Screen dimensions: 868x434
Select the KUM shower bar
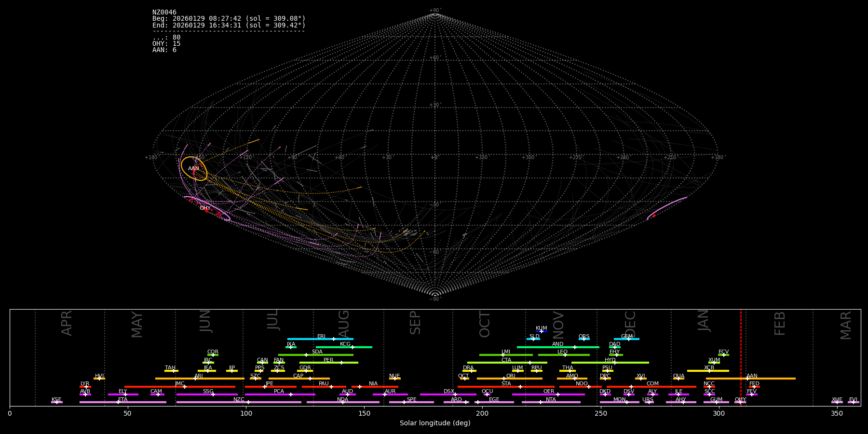pos(542,331)
